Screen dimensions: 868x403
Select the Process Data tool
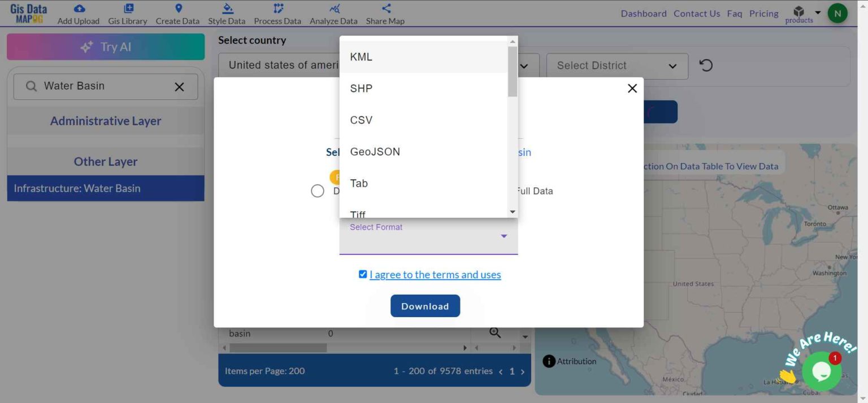coord(277,14)
